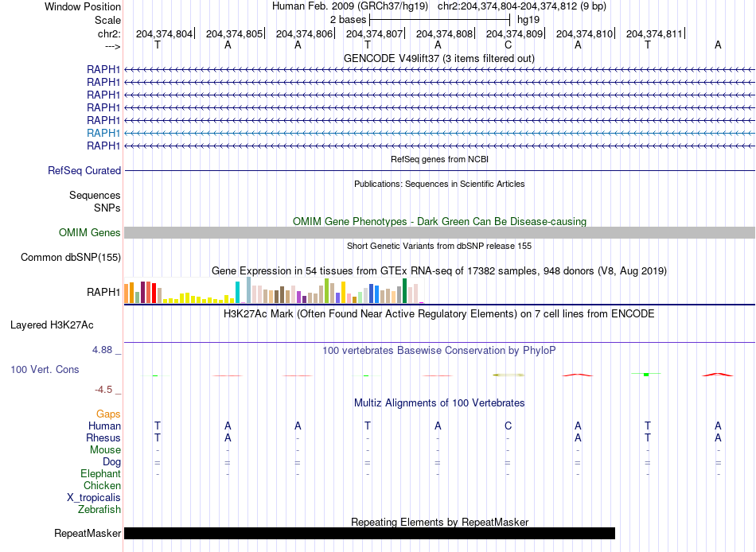Click the yellow PhyloP mark under base C
756x552 pixels.
click(x=509, y=375)
